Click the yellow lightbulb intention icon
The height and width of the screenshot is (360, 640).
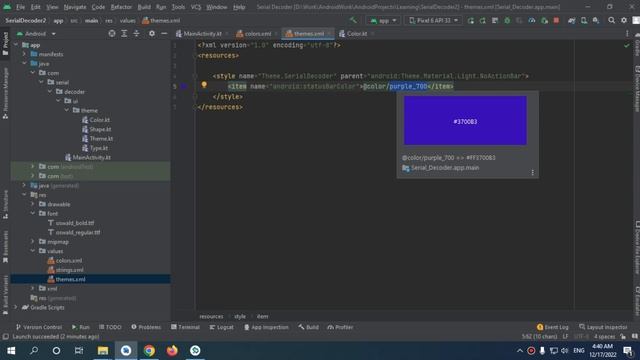[x=204, y=85]
